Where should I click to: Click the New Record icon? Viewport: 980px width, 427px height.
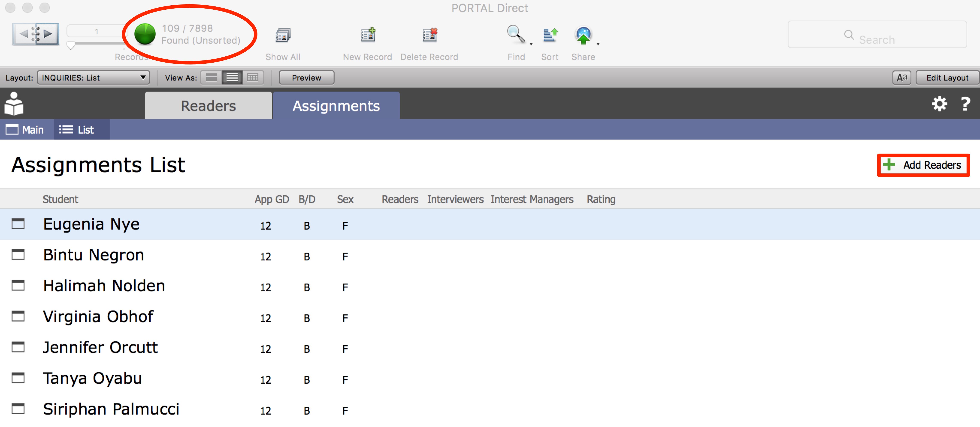(x=367, y=35)
